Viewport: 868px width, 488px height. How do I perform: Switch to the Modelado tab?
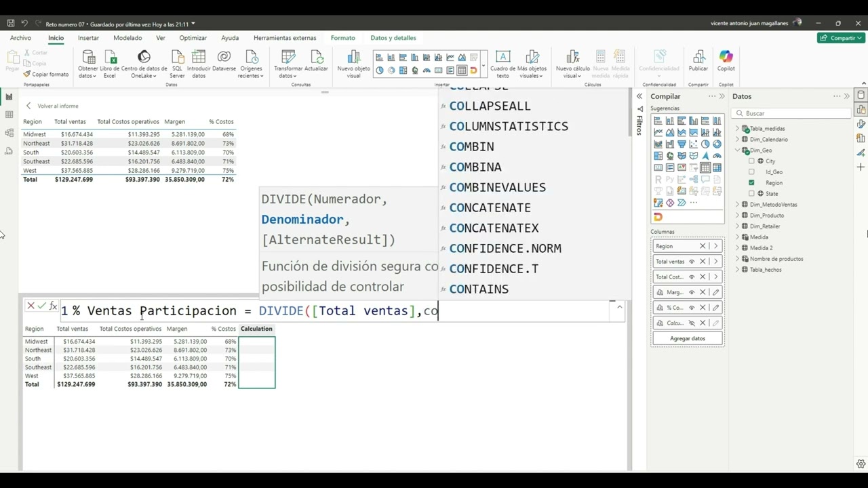[127, 38]
